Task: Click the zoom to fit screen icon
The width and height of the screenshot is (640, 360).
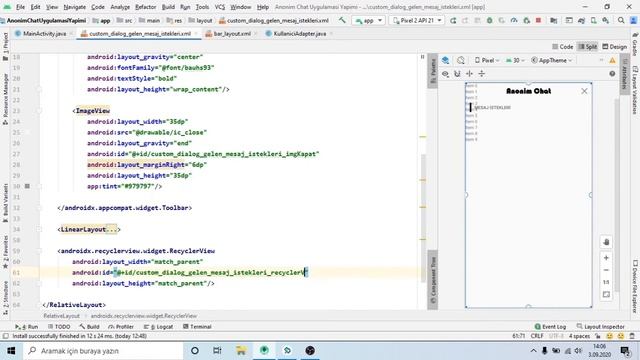Action: click(x=606, y=295)
